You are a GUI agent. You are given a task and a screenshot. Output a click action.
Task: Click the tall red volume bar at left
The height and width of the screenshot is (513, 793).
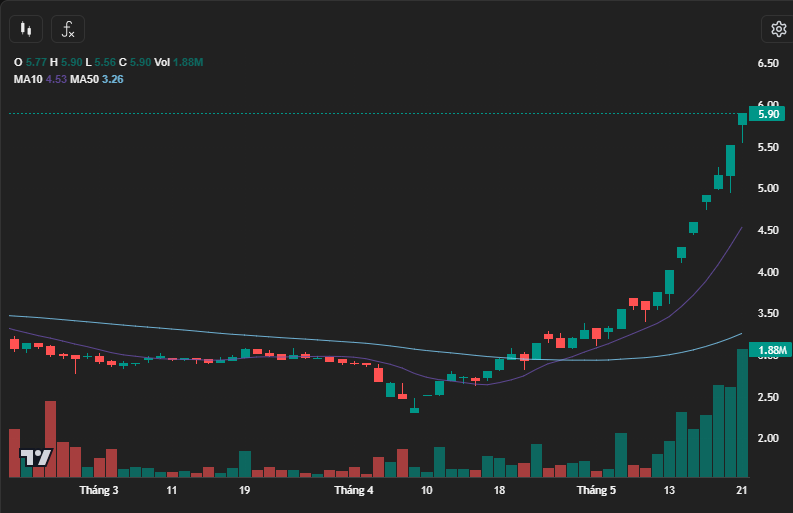(50, 440)
